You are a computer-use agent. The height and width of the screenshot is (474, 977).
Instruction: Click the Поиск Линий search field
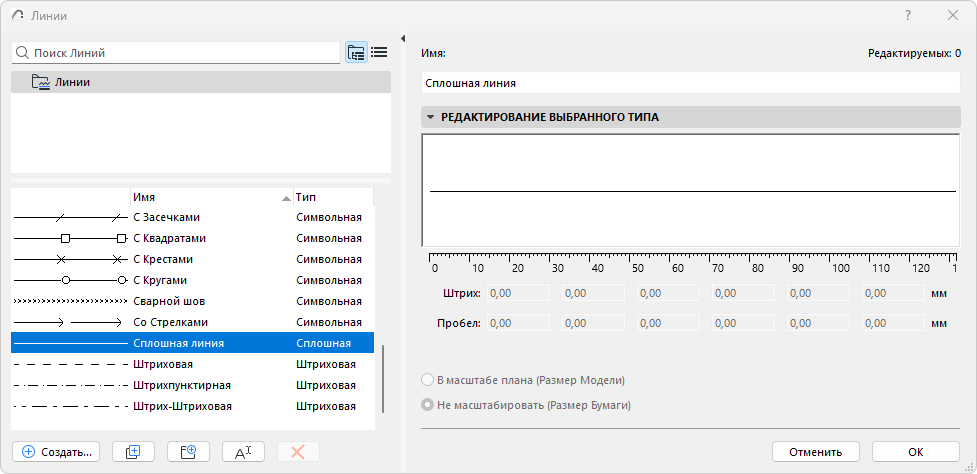pyautogui.click(x=180, y=53)
